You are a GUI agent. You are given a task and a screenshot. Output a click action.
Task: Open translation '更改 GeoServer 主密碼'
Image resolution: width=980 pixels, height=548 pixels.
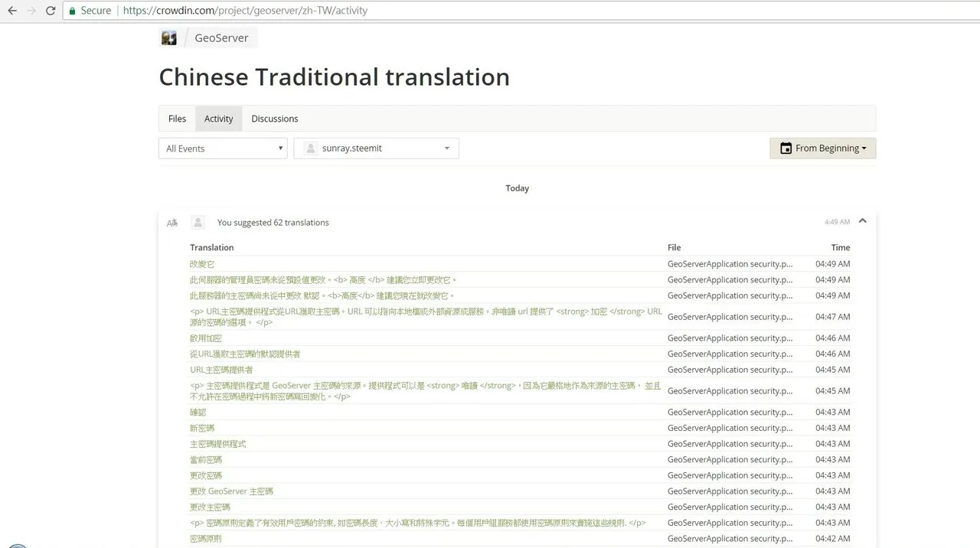231,491
